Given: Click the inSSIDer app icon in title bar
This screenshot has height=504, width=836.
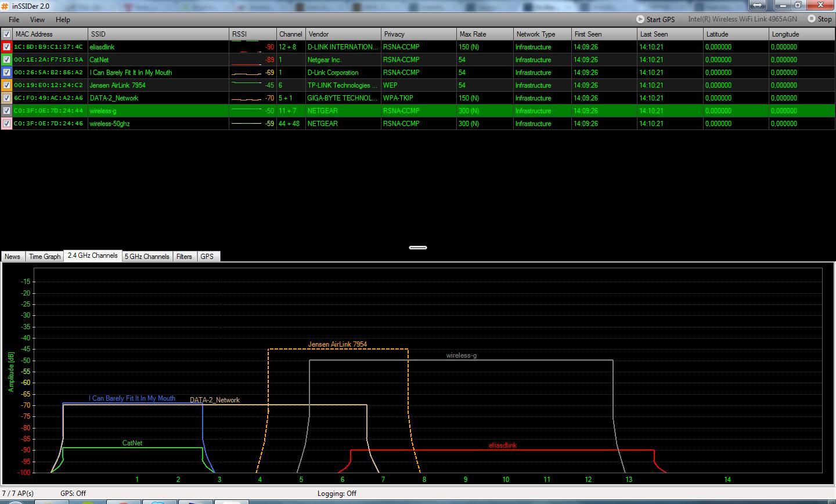Looking at the screenshot, I should pos(5,5).
